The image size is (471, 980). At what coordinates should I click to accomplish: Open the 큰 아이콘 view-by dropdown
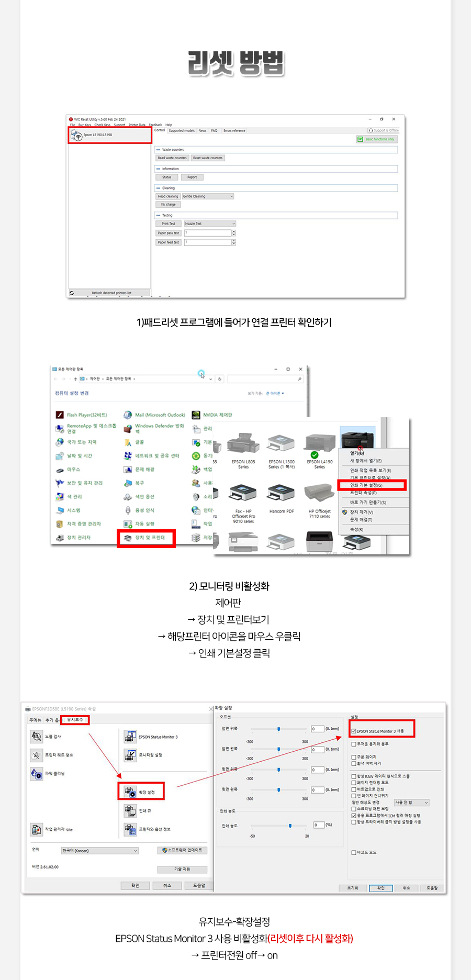tap(275, 393)
